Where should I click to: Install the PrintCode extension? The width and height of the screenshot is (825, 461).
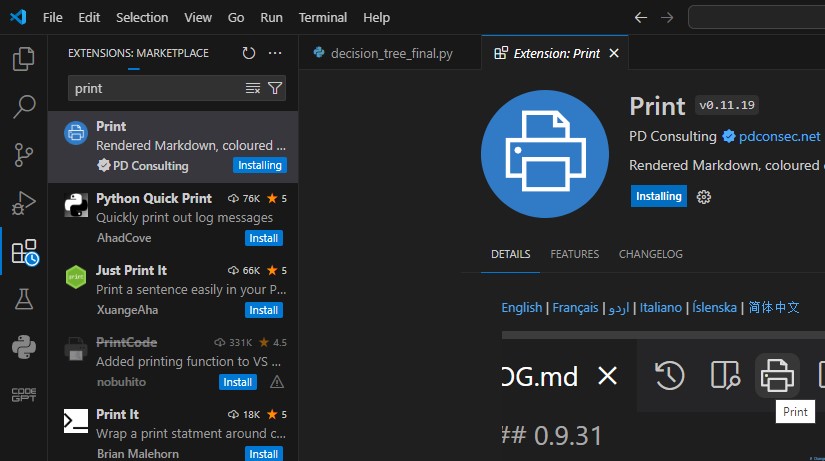pos(238,382)
